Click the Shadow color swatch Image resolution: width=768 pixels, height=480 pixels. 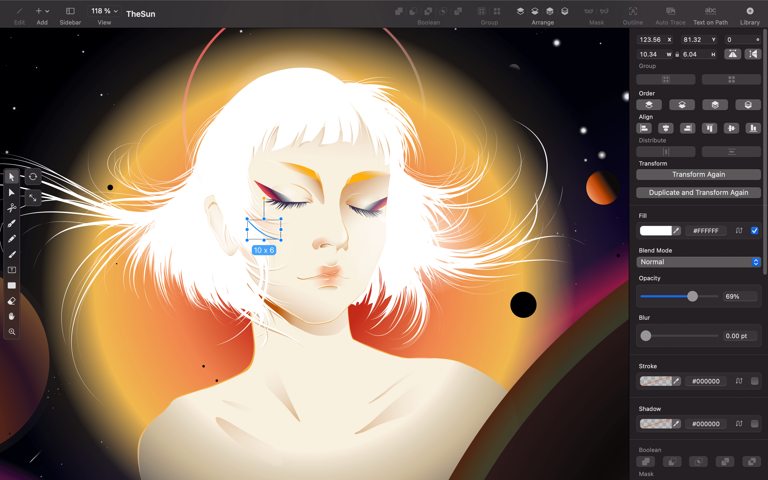[x=656, y=424]
